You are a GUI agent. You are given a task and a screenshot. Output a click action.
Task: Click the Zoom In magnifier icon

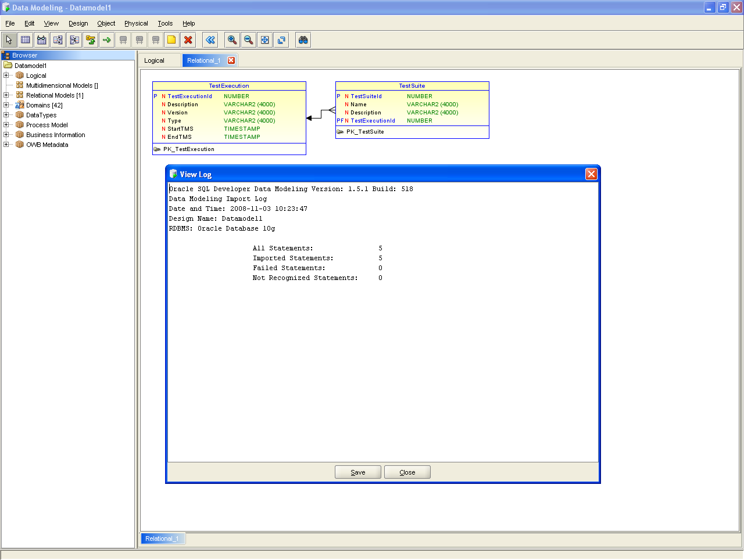(x=232, y=40)
